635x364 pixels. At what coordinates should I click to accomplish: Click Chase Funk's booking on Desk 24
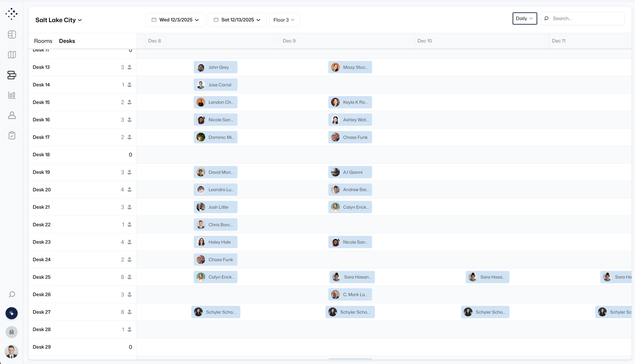click(x=215, y=259)
